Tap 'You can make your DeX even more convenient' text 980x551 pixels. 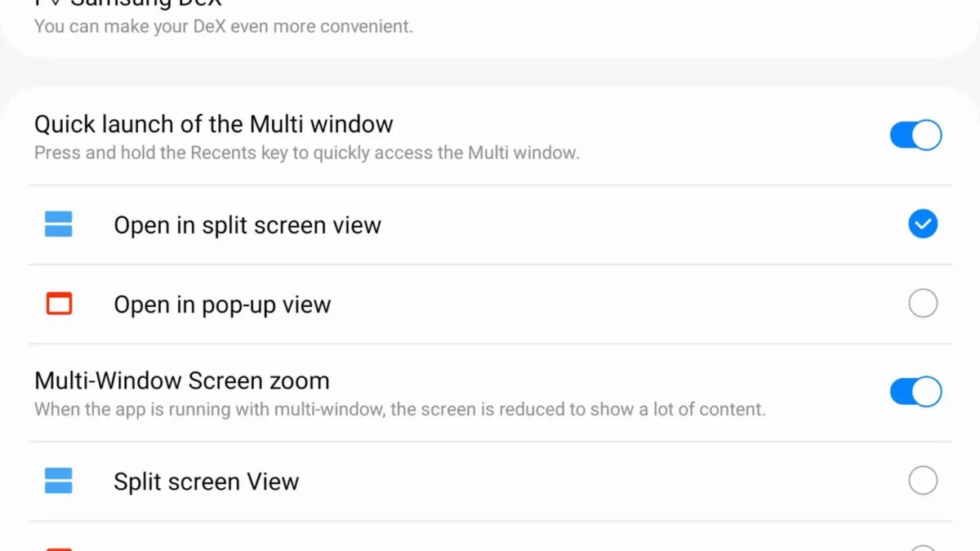(223, 26)
